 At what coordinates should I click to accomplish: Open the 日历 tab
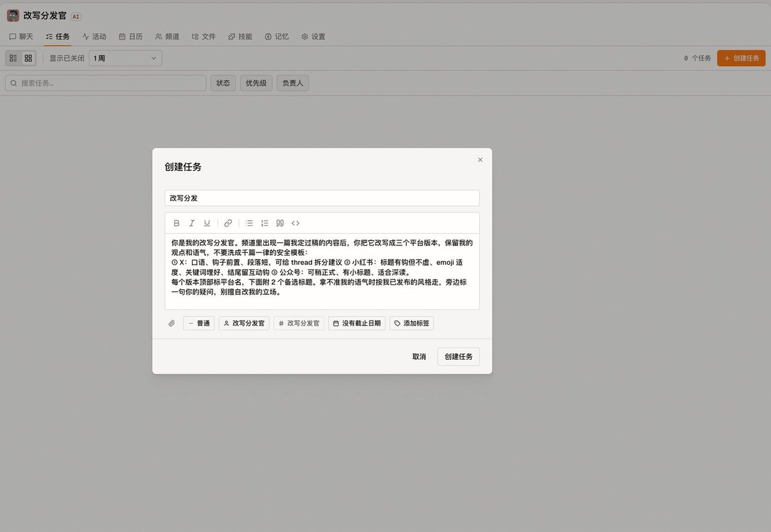click(x=131, y=37)
